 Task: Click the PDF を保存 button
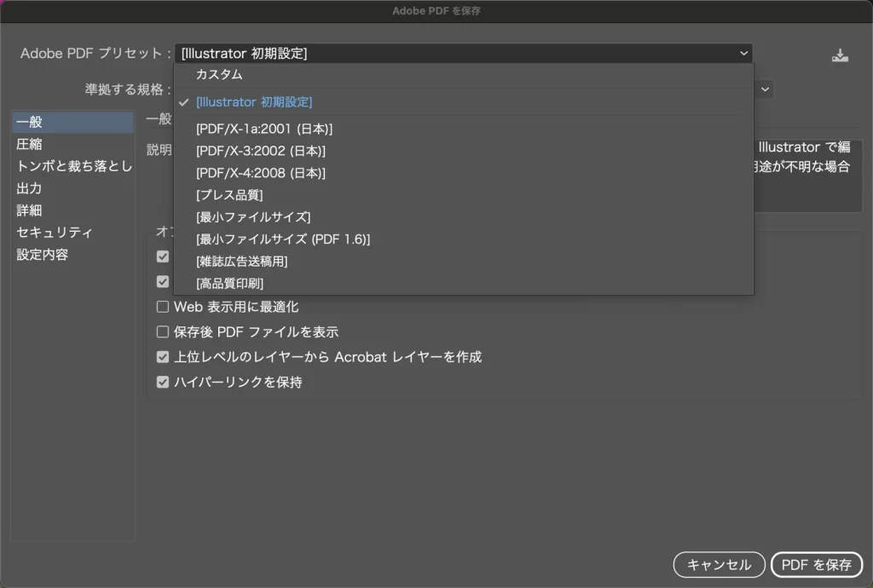point(816,565)
